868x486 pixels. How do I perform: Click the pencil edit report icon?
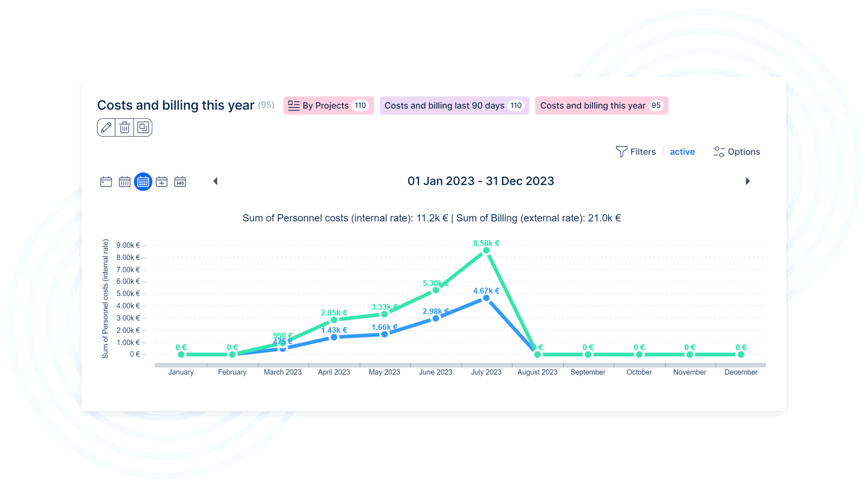tap(106, 128)
